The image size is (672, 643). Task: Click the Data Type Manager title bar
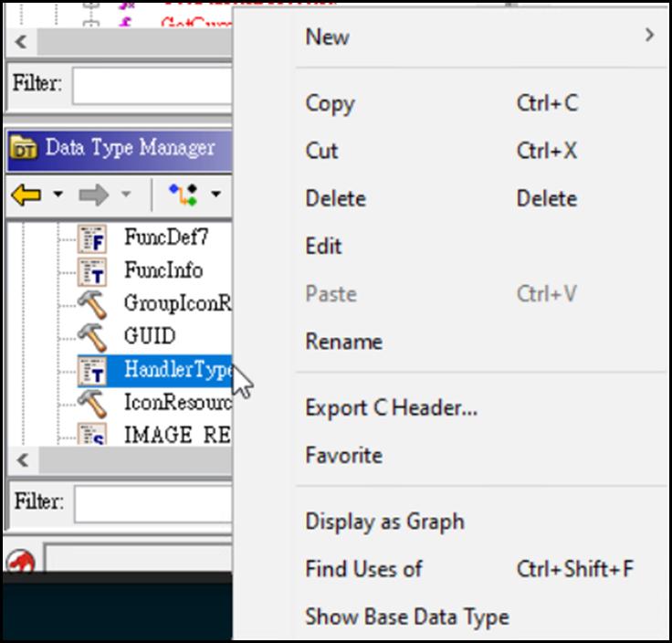point(120,151)
